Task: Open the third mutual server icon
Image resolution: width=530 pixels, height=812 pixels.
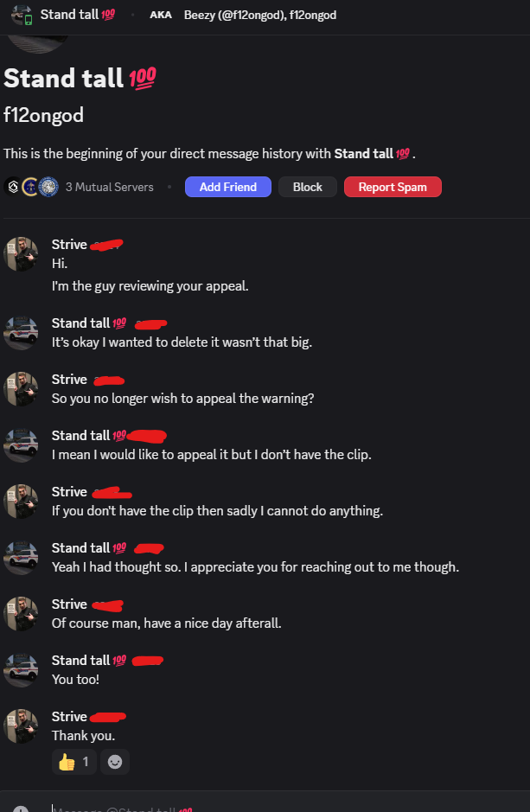Action: coord(48,187)
